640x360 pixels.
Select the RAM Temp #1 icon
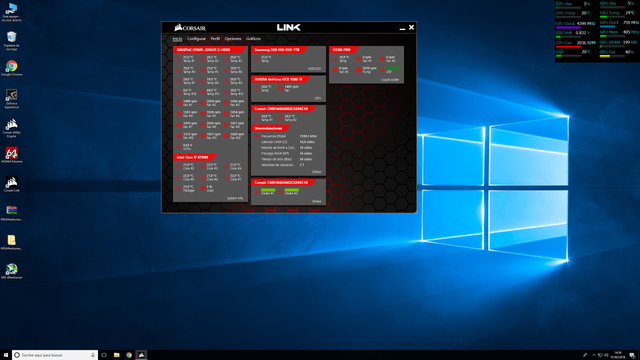coord(257,118)
